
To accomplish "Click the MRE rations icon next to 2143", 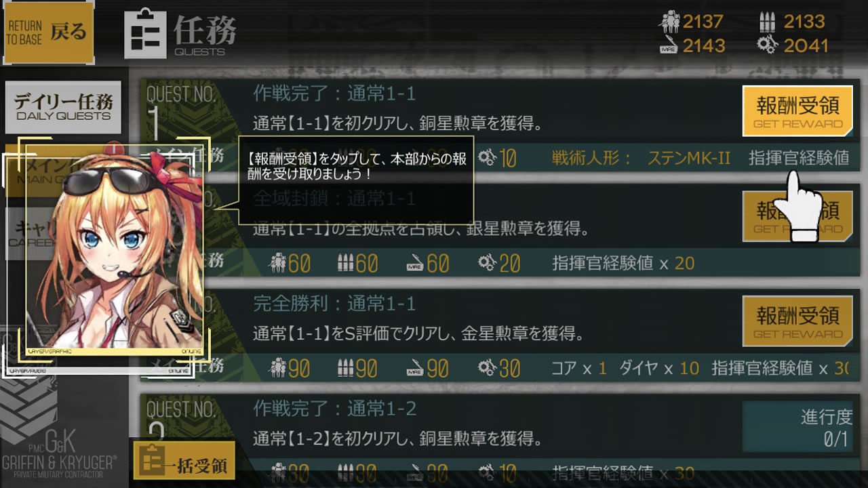I will [x=669, y=46].
